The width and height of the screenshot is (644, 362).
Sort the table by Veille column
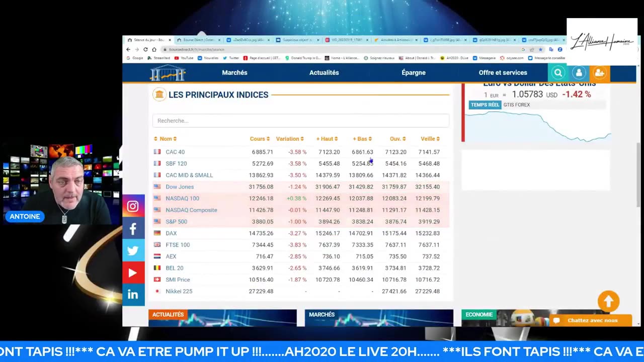tap(430, 139)
